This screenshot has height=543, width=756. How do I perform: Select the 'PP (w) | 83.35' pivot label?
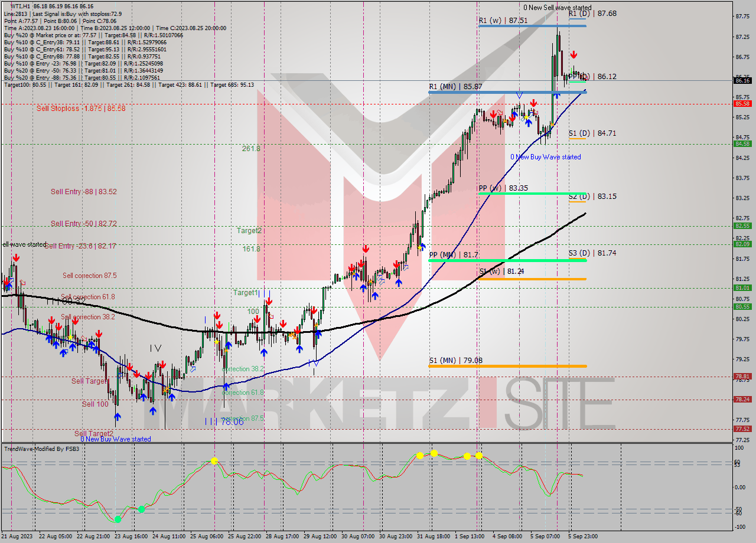503,188
